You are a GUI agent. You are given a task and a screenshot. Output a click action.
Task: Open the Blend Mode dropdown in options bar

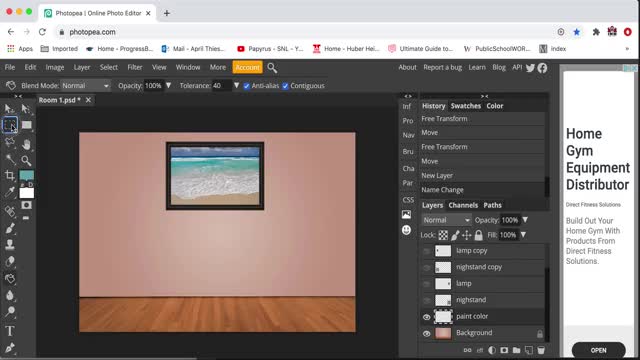point(85,86)
